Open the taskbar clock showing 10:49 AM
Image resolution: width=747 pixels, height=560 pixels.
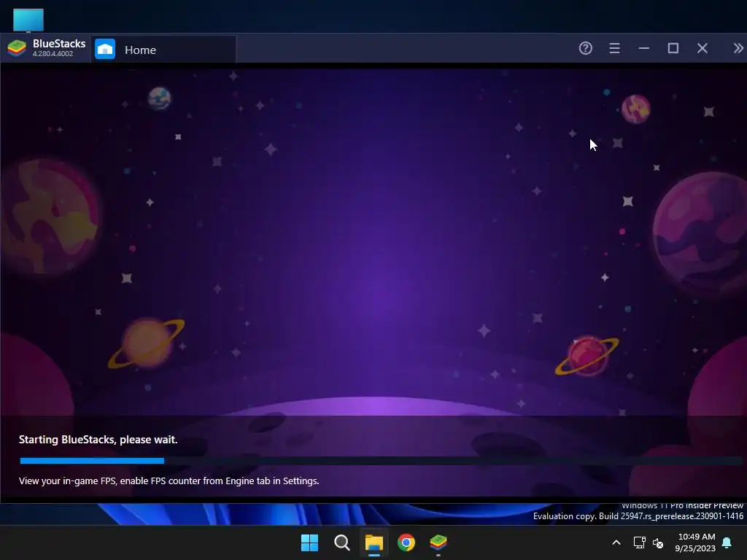point(695,542)
